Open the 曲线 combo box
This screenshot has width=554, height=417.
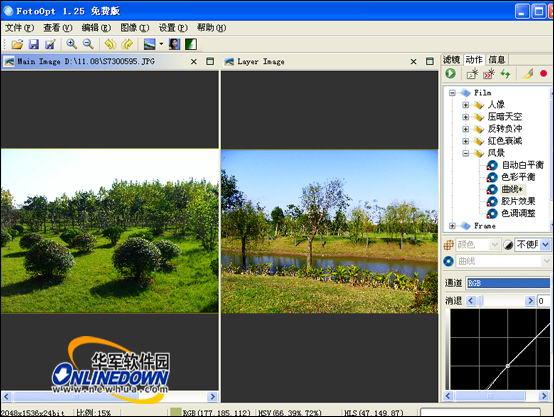point(503,262)
